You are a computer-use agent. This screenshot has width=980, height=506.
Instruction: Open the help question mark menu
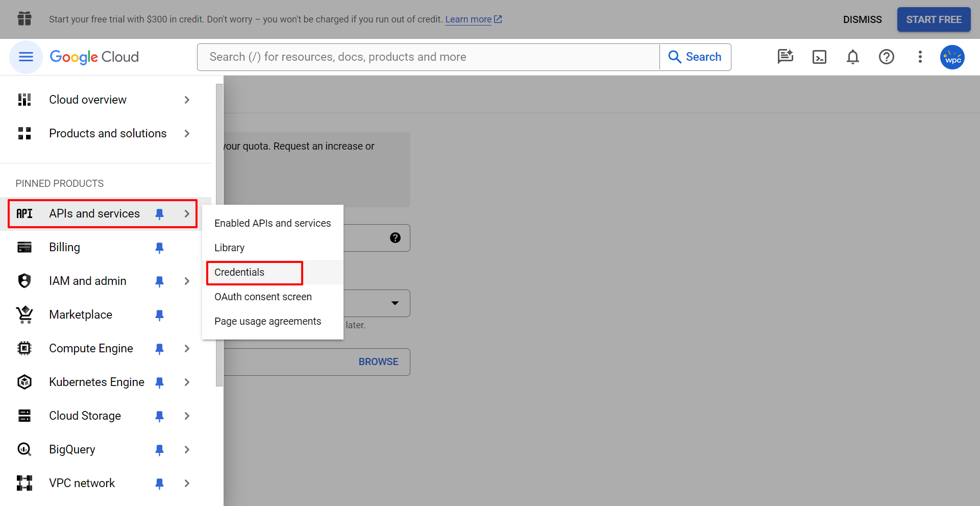[x=887, y=57]
